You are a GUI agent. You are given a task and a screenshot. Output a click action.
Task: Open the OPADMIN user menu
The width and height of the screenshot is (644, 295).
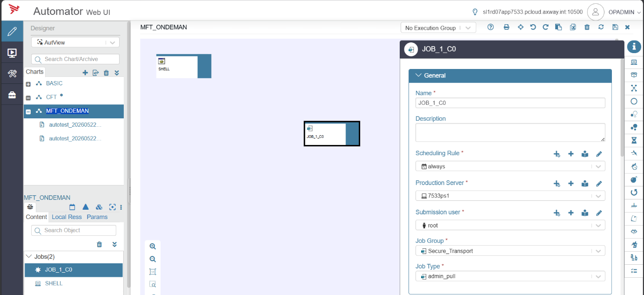(624, 12)
